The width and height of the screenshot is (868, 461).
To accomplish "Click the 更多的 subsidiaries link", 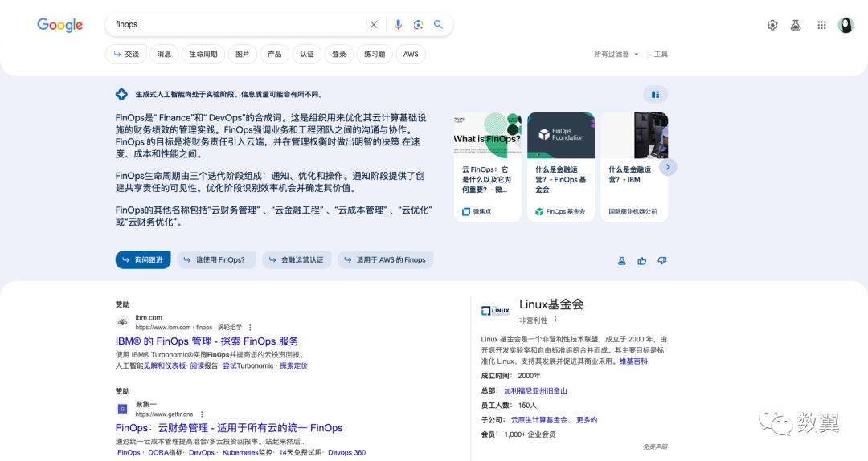I will tap(587, 420).
